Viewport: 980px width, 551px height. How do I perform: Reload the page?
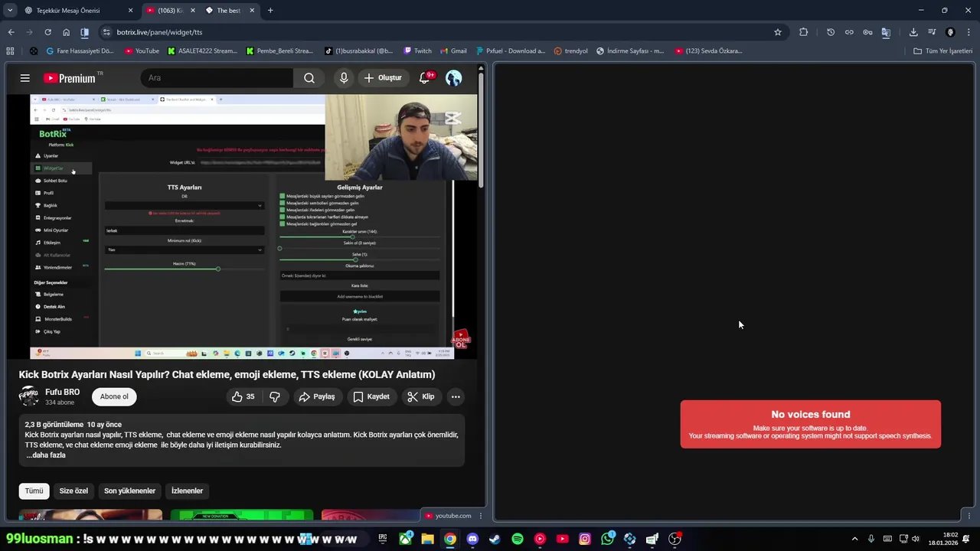pos(47,32)
